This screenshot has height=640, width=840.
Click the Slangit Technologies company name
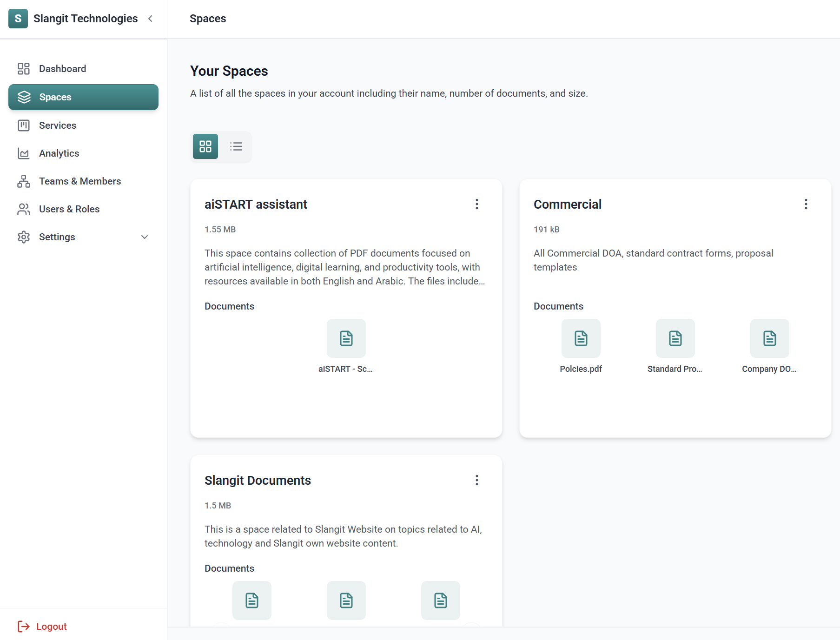[86, 19]
